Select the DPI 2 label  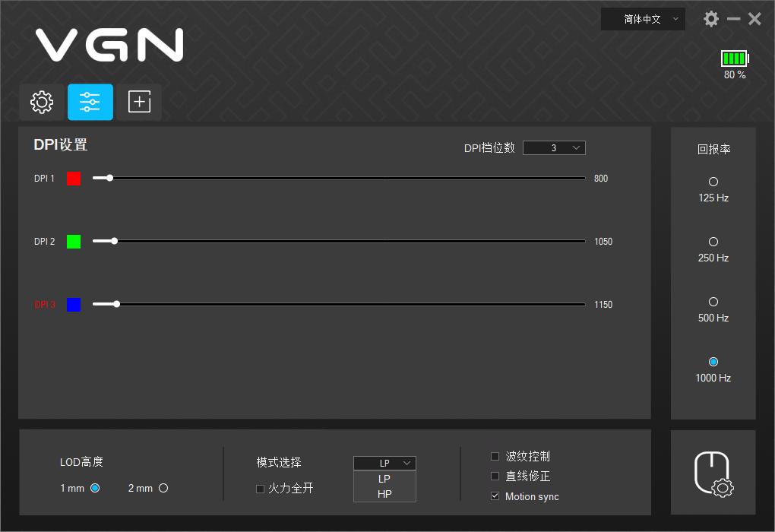pos(45,242)
